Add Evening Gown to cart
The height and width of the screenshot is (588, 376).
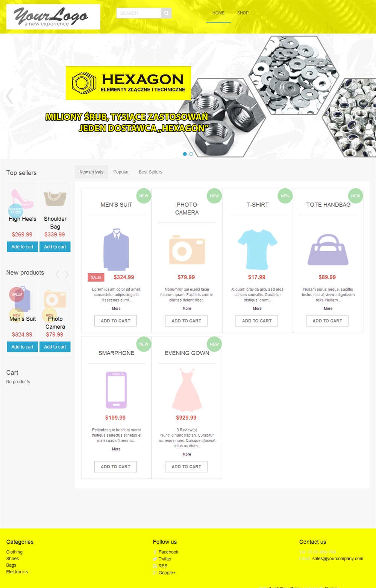click(186, 467)
